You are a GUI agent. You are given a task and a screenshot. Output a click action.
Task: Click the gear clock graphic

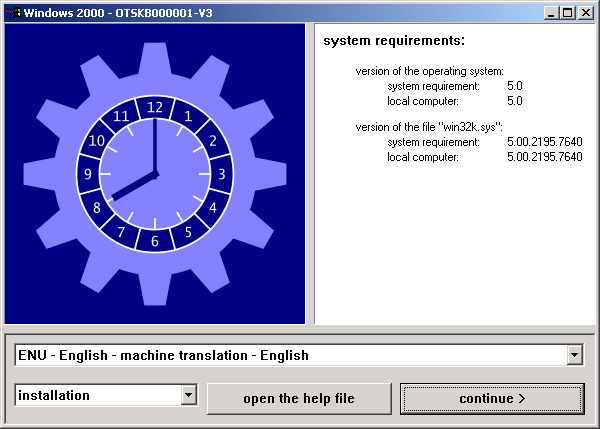(155, 174)
